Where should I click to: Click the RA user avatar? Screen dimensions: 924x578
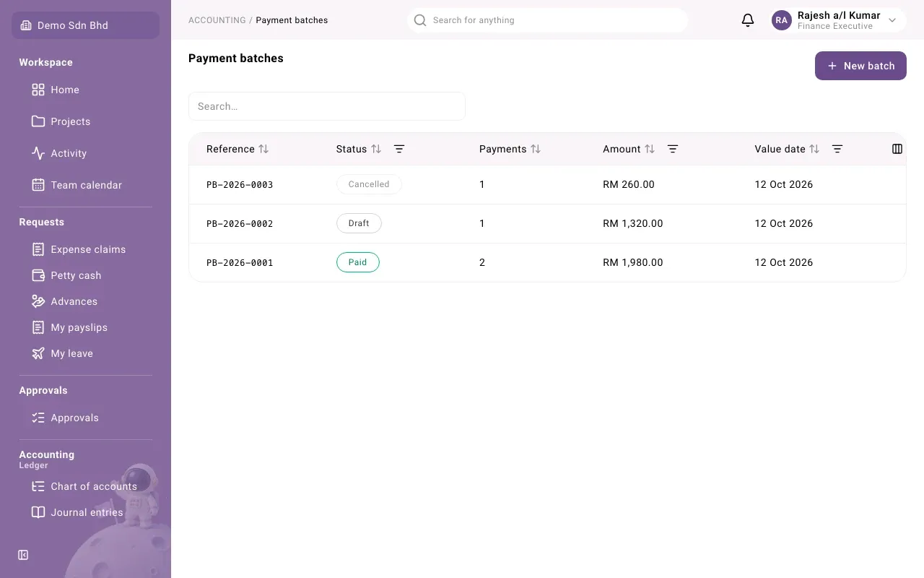[x=782, y=20]
